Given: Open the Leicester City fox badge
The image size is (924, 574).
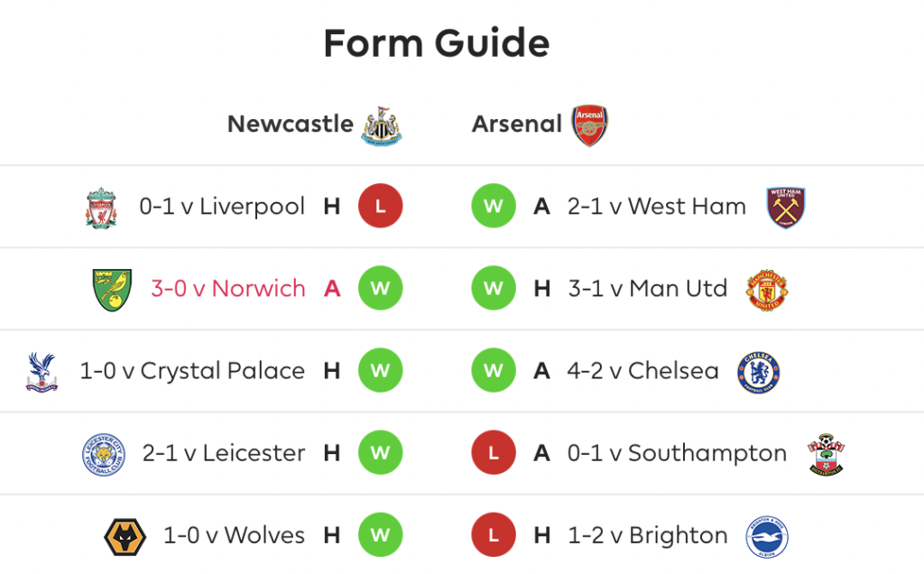Looking at the screenshot, I should point(104,454).
